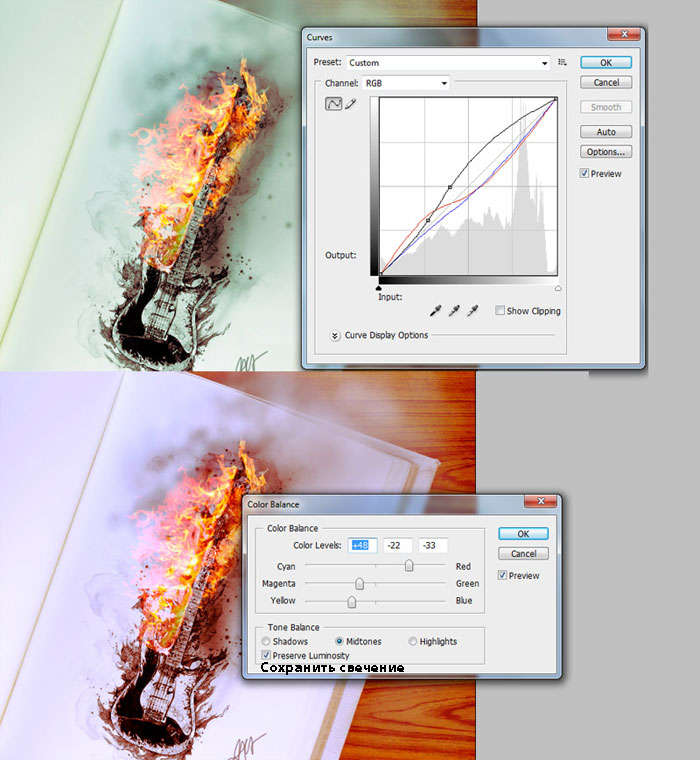The height and width of the screenshot is (760, 700).
Task: Click the -22 color level field
Action: (398, 545)
